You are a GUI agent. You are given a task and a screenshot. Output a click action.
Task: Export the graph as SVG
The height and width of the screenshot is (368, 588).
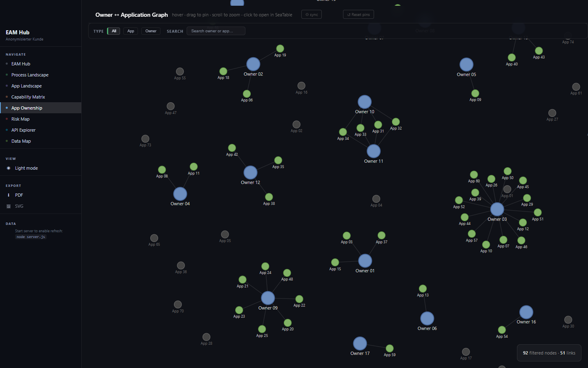(41, 206)
